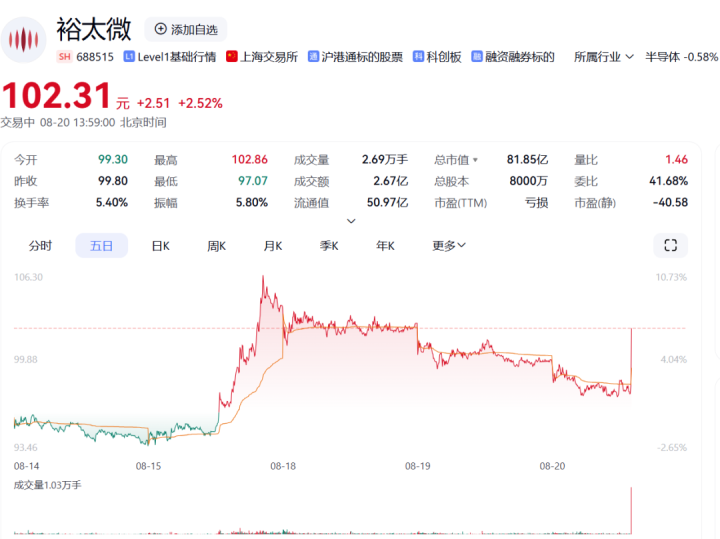Viewport: 720px width, 539px height.
Task: Click the 沪港通标的股票 badge icon
Action: click(x=313, y=56)
